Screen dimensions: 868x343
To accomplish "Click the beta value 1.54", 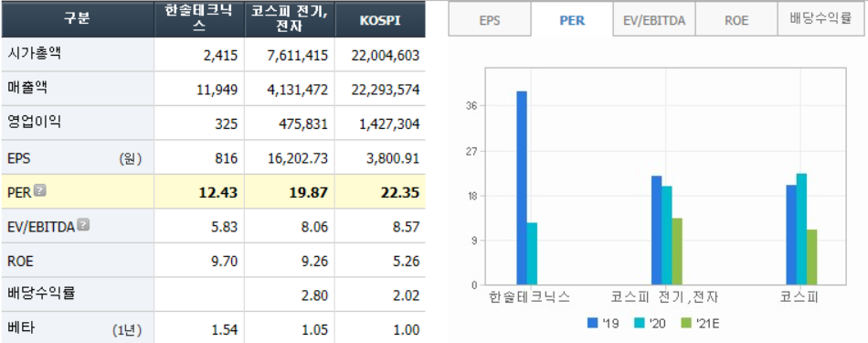I will [x=224, y=329].
